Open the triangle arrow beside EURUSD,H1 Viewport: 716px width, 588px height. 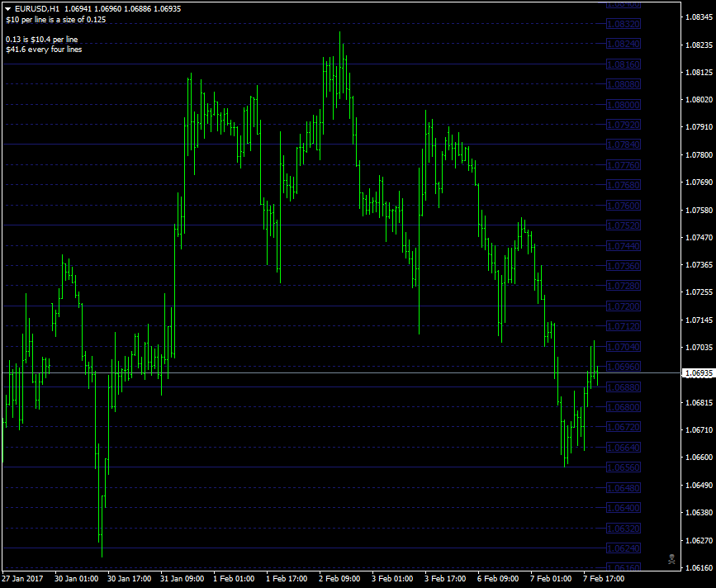click(x=7, y=9)
